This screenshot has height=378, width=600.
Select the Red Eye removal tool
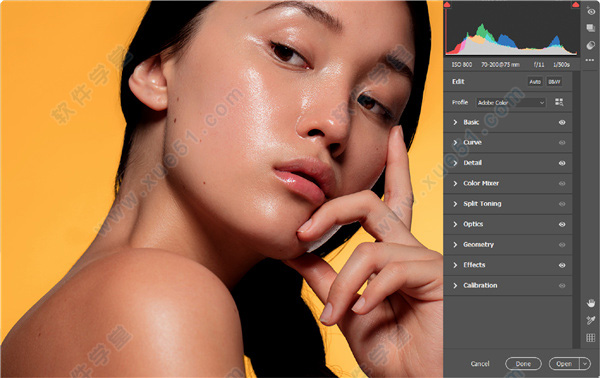(591, 12)
